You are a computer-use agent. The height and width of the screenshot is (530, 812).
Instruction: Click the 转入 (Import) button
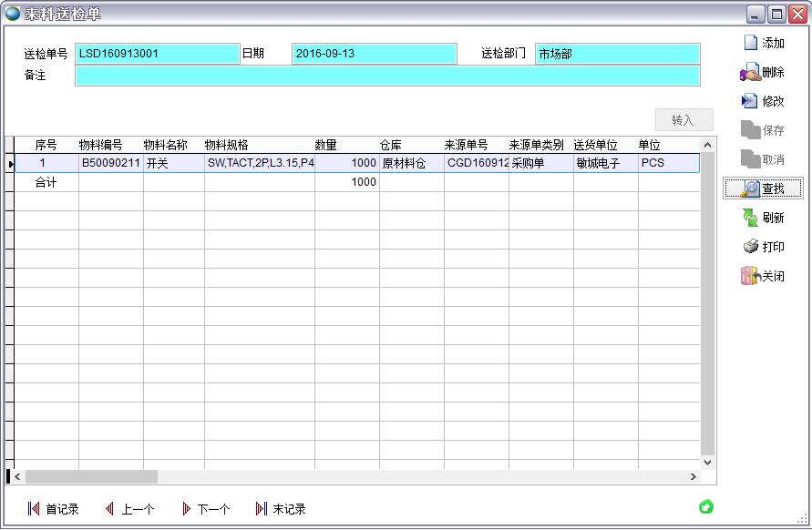pyautogui.click(x=684, y=120)
